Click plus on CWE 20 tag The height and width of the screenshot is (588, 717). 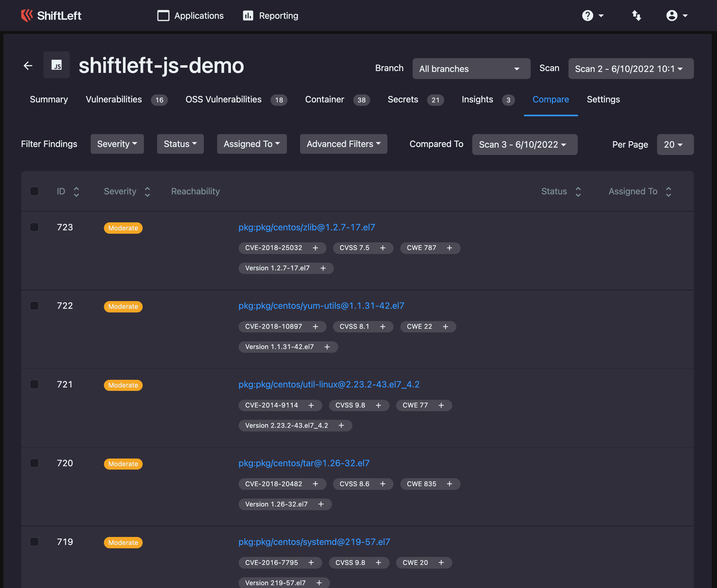click(441, 562)
